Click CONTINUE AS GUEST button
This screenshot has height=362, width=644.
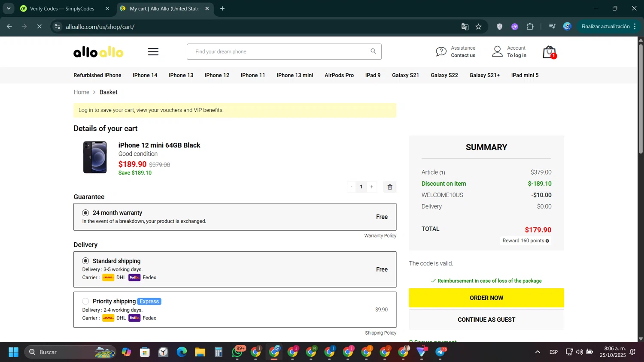486,320
